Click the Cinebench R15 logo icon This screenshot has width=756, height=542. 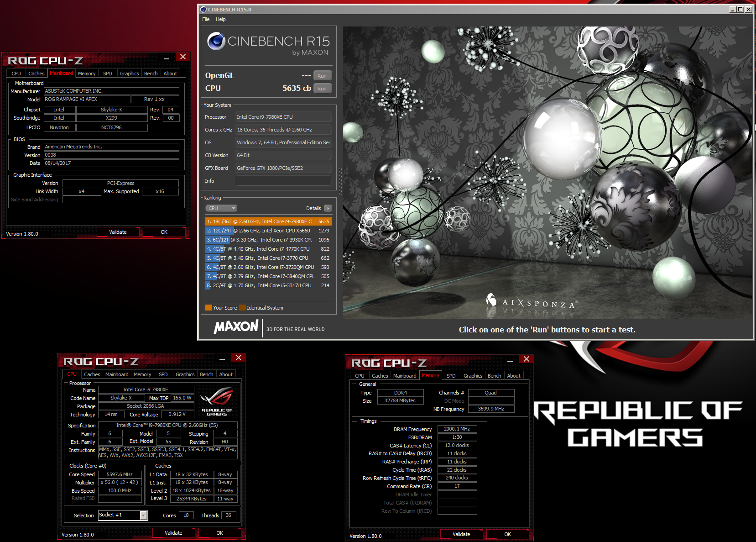[216, 41]
